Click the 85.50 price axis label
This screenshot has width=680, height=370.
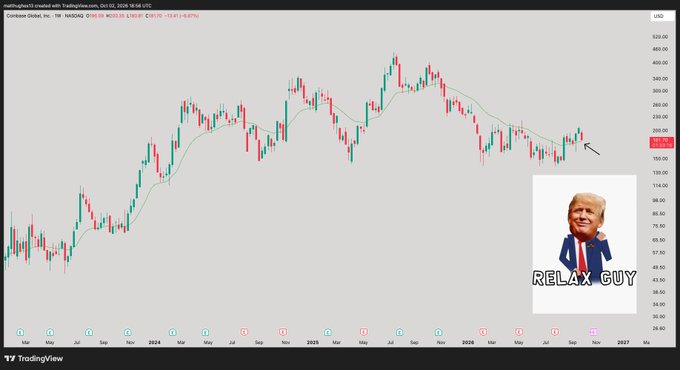660,214
